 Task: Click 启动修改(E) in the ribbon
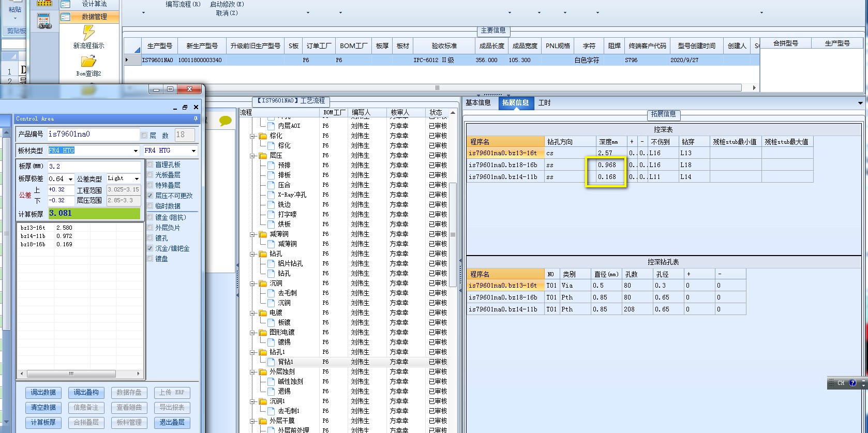coord(227,4)
